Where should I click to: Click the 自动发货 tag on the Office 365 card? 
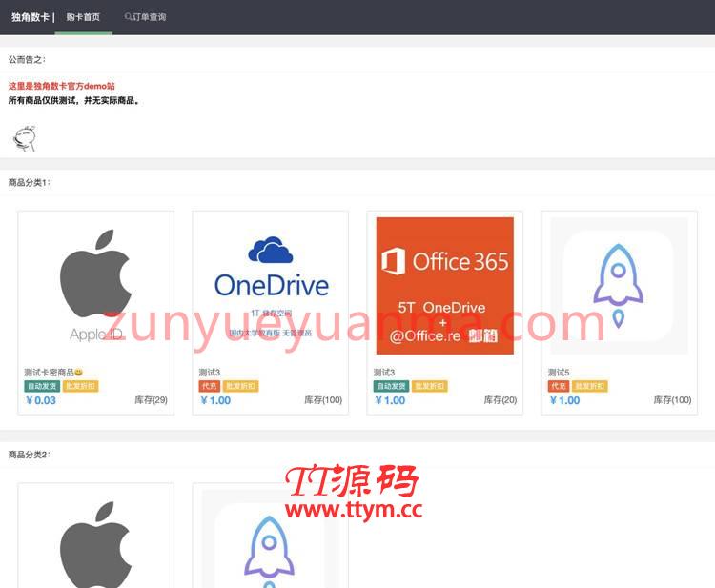pyautogui.click(x=391, y=386)
